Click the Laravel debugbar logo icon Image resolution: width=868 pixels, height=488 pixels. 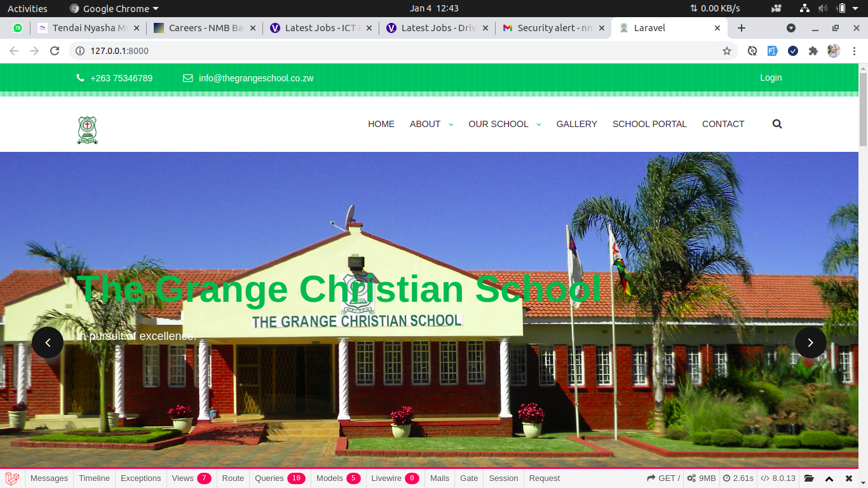tap(12, 478)
